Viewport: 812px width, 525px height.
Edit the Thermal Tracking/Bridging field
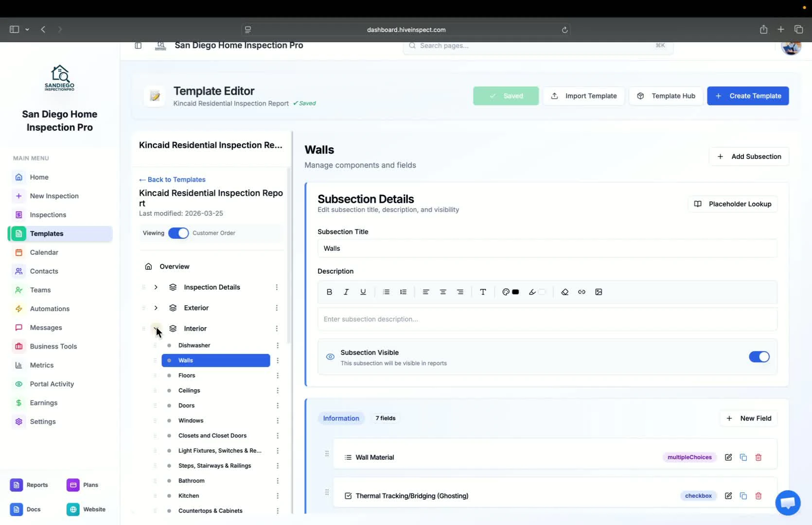[728, 496]
